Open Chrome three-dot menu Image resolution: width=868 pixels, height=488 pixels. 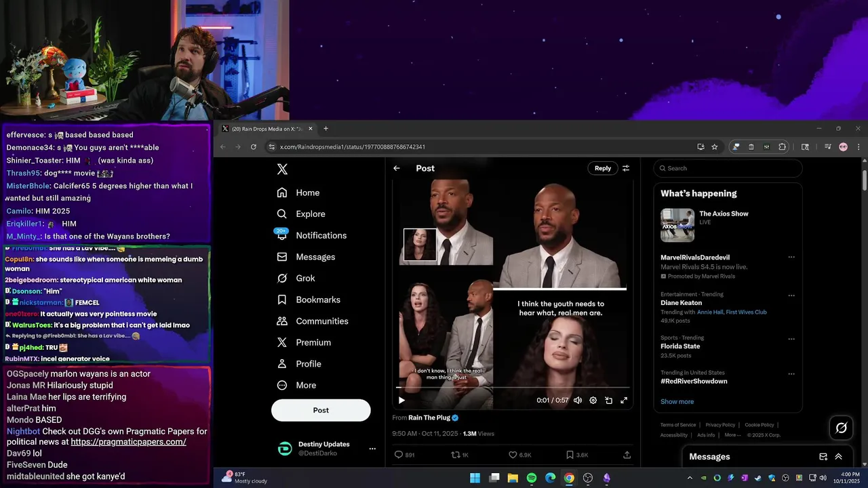859,146
